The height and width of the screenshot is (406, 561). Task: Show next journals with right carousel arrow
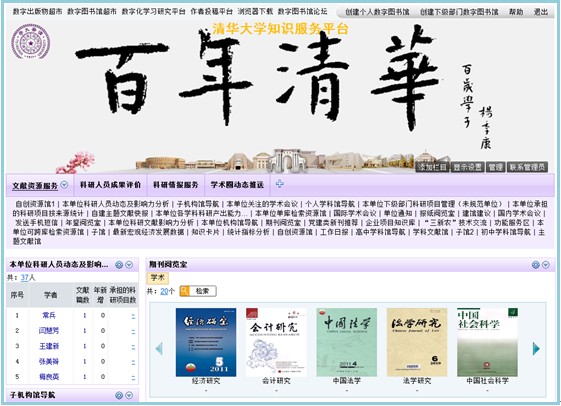536,348
